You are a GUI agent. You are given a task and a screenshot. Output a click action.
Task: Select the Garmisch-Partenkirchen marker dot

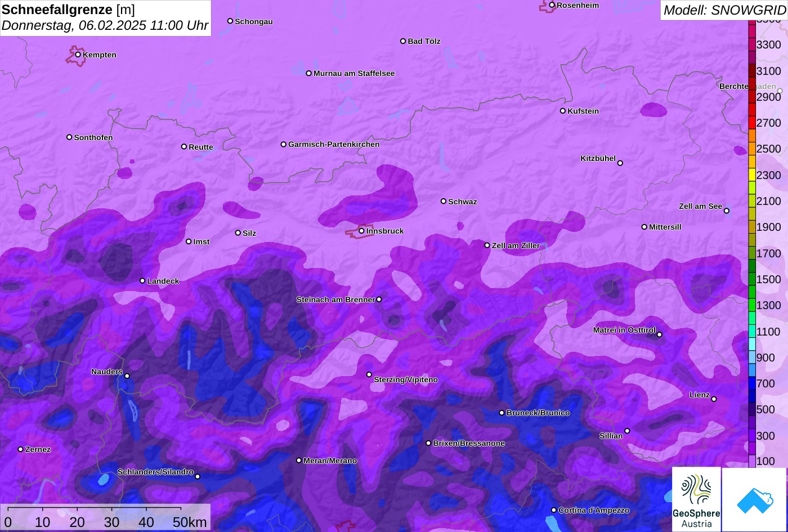[x=284, y=144]
